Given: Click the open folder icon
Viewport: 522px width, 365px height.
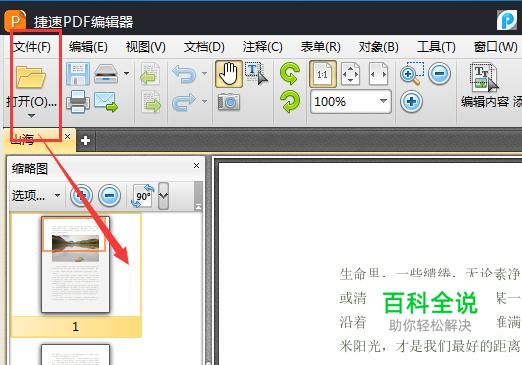Looking at the screenshot, I should click(31, 77).
